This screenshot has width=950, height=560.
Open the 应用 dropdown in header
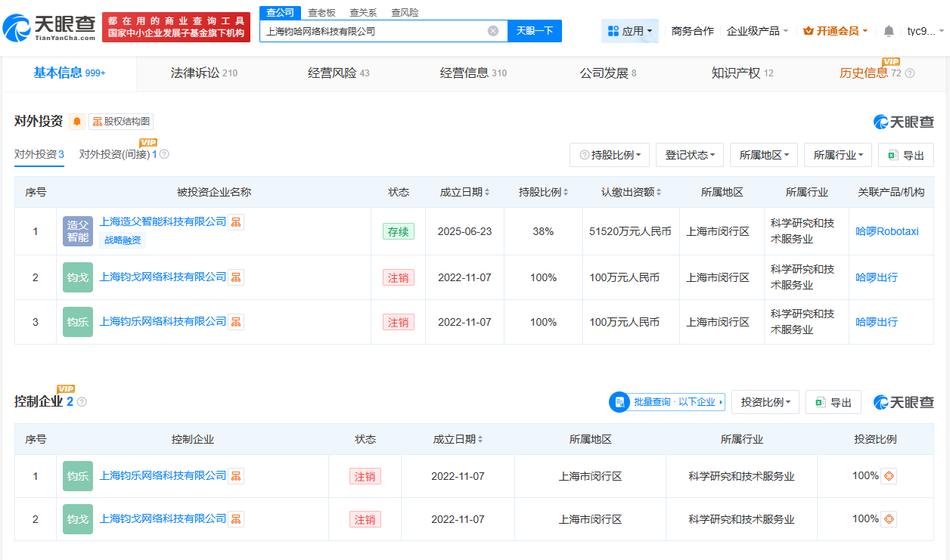point(630,31)
